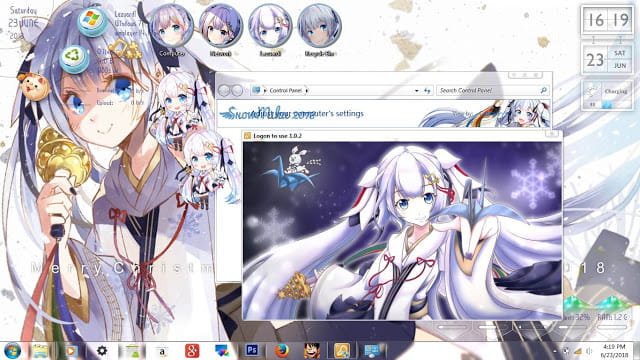Switch to Control Panel taskbar window

(372, 351)
